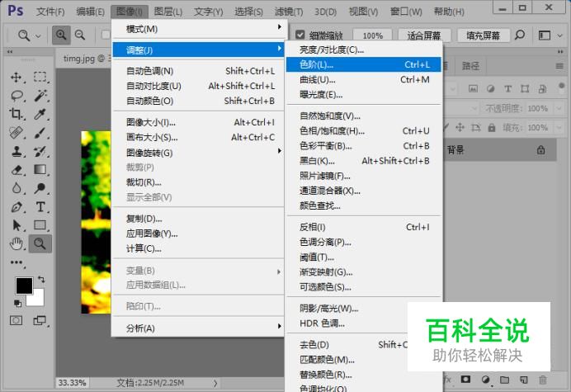Choose 图像大小(I)... menu item
This screenshot has width=571, height=392.
click(x=199, y=122)
